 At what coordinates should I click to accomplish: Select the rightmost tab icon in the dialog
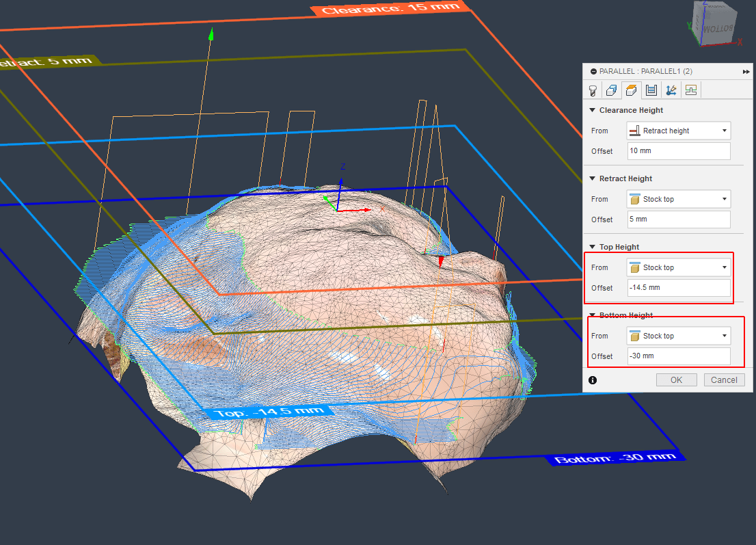[x=690, y=90]
